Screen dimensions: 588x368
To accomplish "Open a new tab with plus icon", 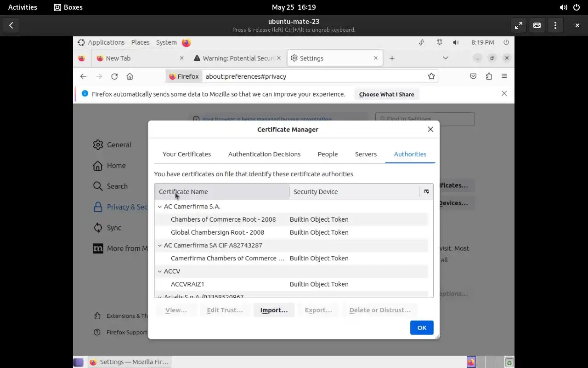I will pos(392,58).
